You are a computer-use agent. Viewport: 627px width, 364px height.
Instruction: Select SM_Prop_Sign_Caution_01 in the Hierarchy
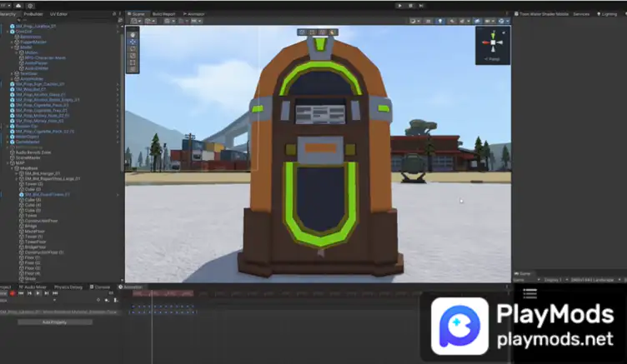[x=40, y=84]
